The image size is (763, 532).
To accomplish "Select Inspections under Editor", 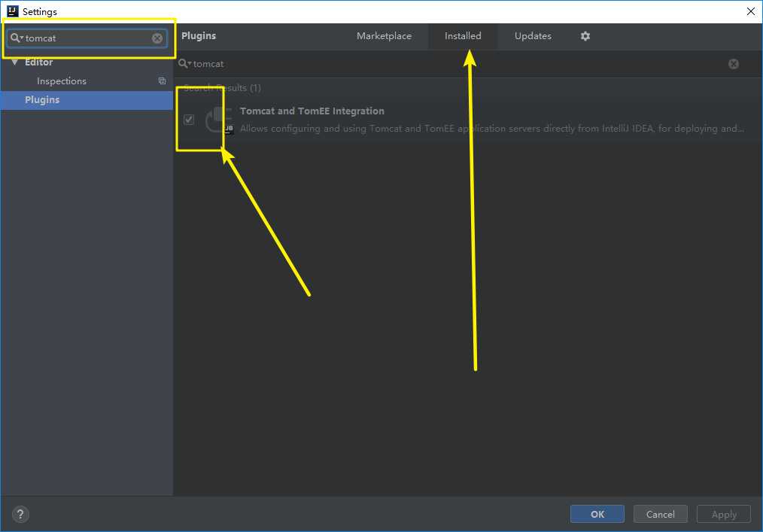I will pyautogui.click(x=61, y=81).
